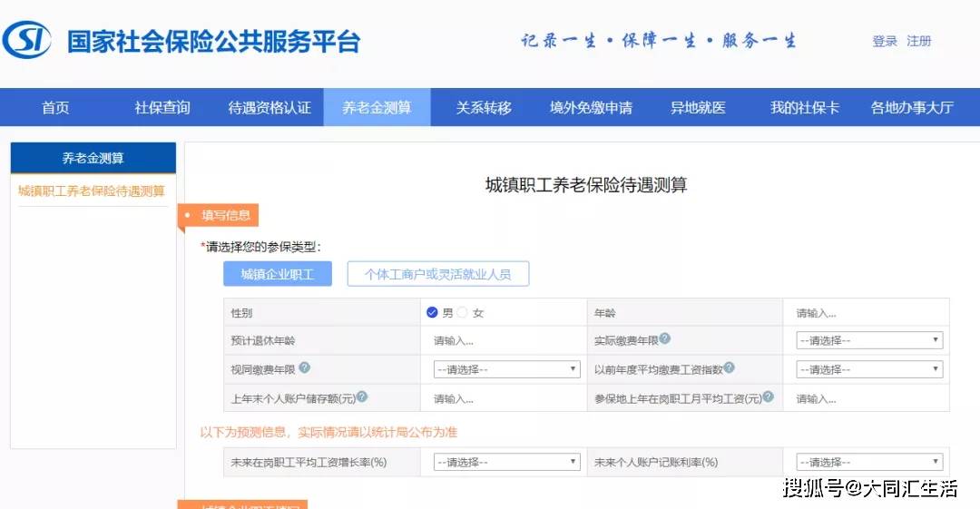Viewport: 980px width, 509px height.
Task: Open 异地就医 navigation item
Action: point(698,108)
